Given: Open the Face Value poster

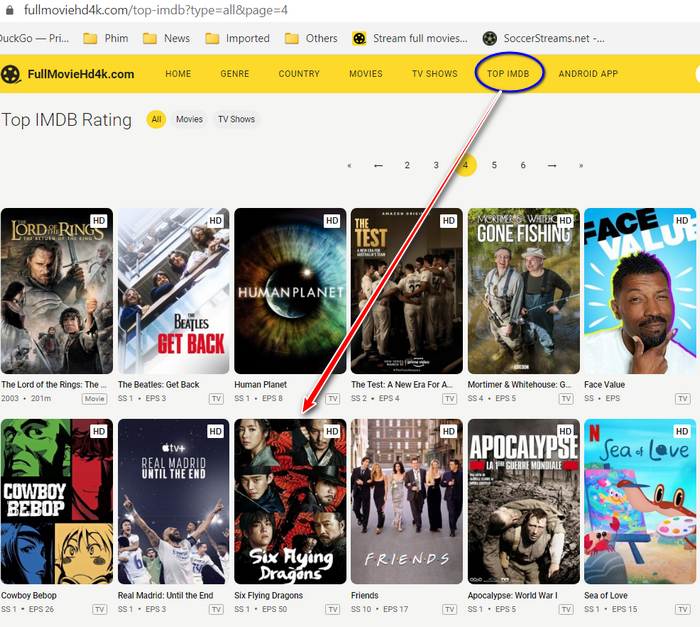Looking at the screenshot, I should 640,291.
